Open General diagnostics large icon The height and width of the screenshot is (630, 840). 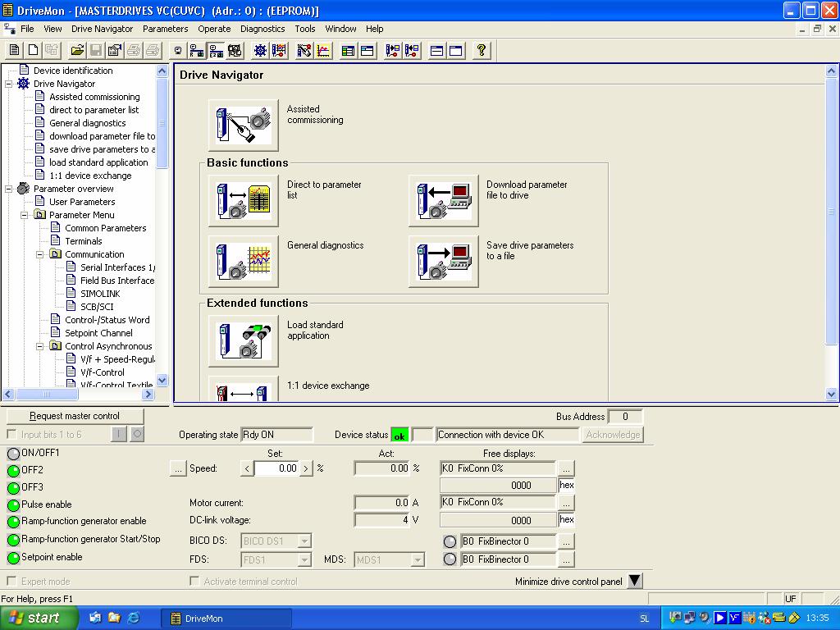(244, 262)
